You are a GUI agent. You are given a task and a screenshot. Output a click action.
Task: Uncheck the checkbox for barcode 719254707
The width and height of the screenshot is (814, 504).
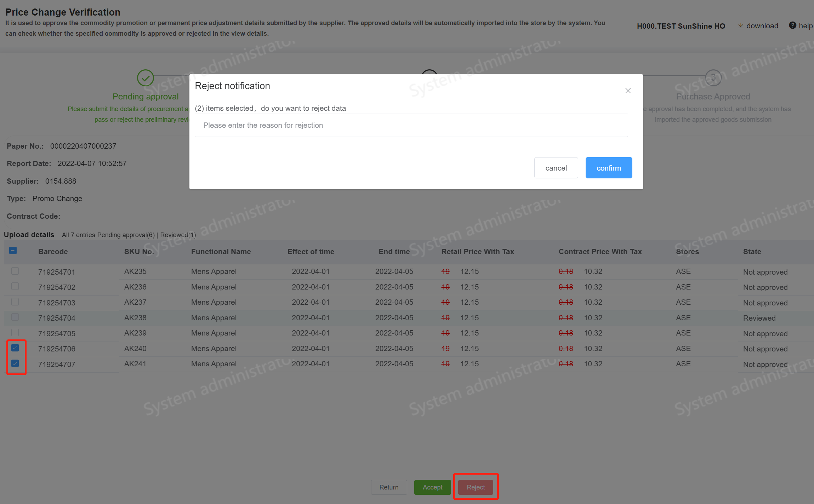(x=15, y=363)
